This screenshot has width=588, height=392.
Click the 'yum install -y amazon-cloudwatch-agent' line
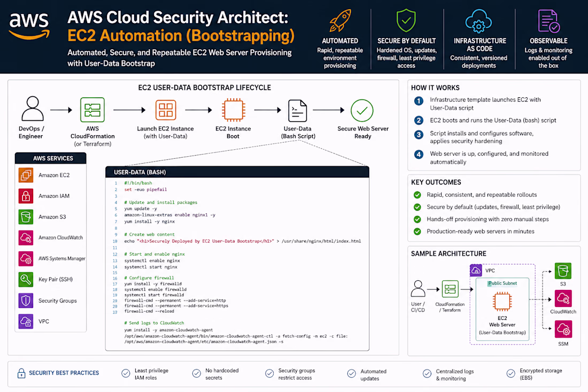tap(168, 330)
